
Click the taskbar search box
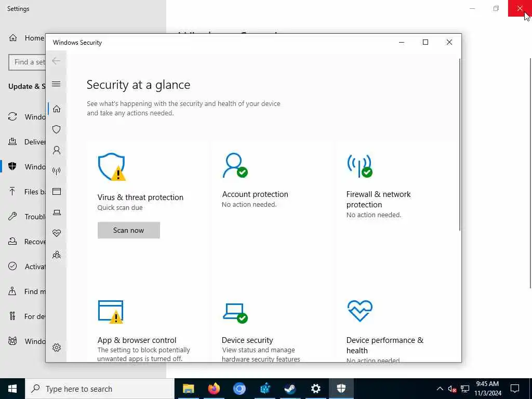(99, 389)
